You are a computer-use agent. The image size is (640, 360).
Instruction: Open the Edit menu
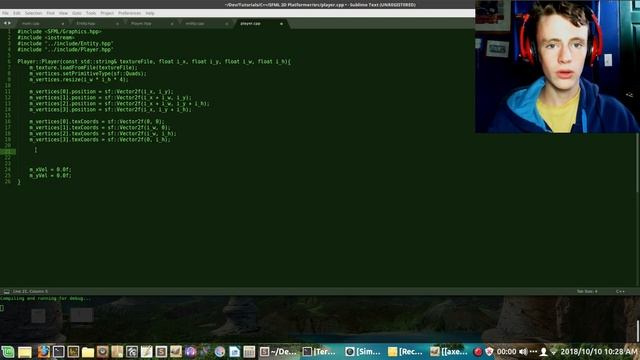pos(17,13)
